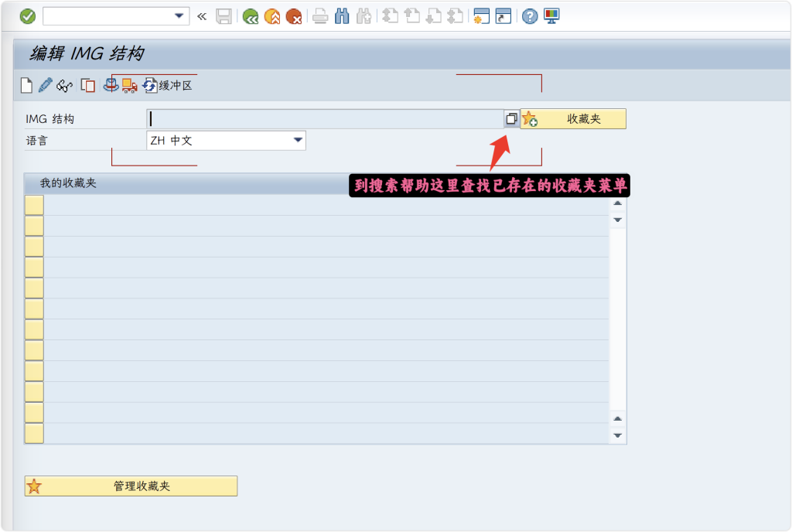
Task: Open search help beside IMG 结构 field
Action: (x=511, y=119)
